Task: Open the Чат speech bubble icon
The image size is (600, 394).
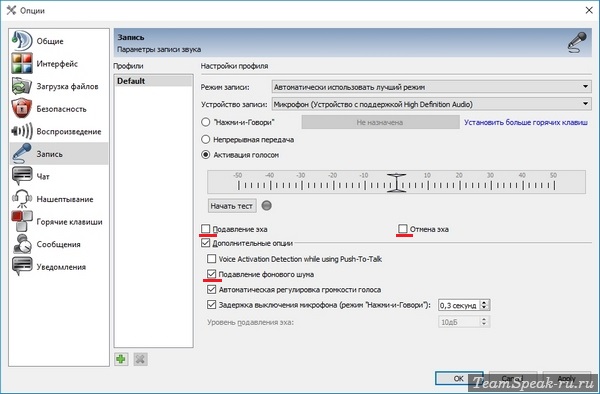Action: pyautogui.click(x=22, y=176)
